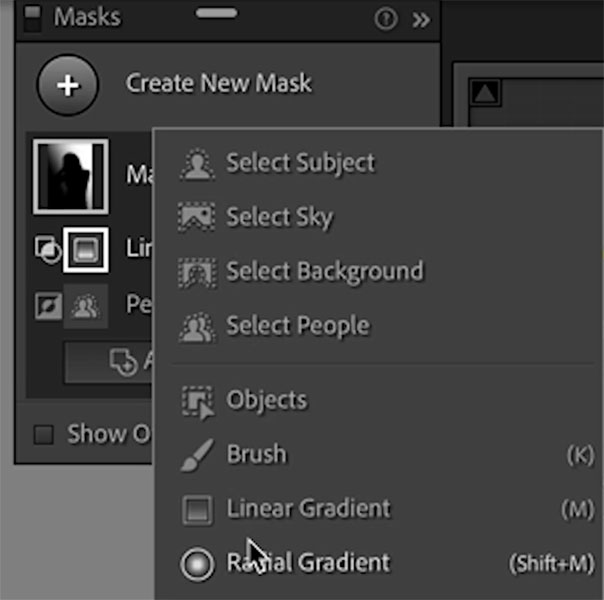Click the Select People icon in menu
604x600 pixels.
(x=197, y=327)
